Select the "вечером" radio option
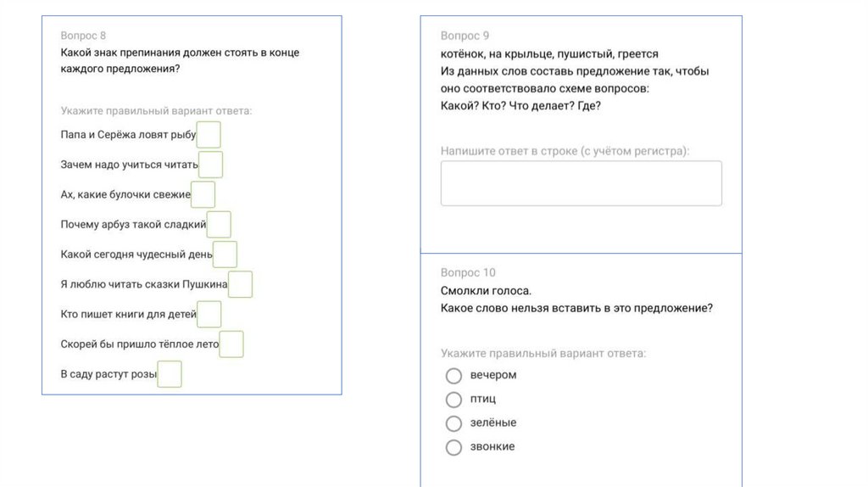The width and height of the screenshot is (868, 487). [453, 375]
